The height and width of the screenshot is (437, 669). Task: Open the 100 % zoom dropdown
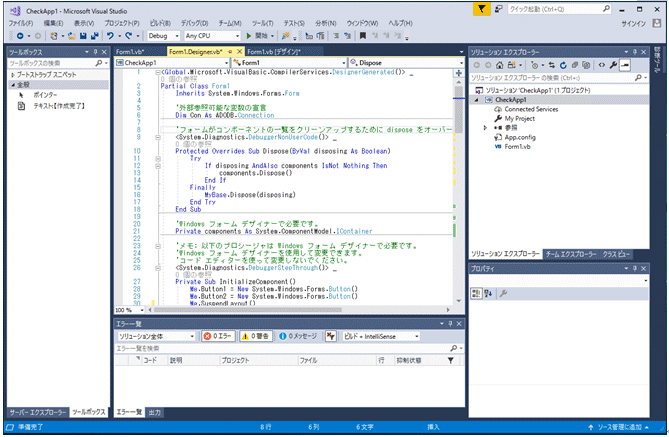tap(130, 310)
